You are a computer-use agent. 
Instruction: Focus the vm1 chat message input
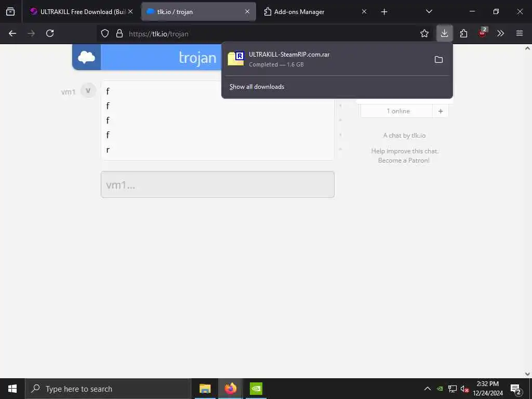(218, 184)
